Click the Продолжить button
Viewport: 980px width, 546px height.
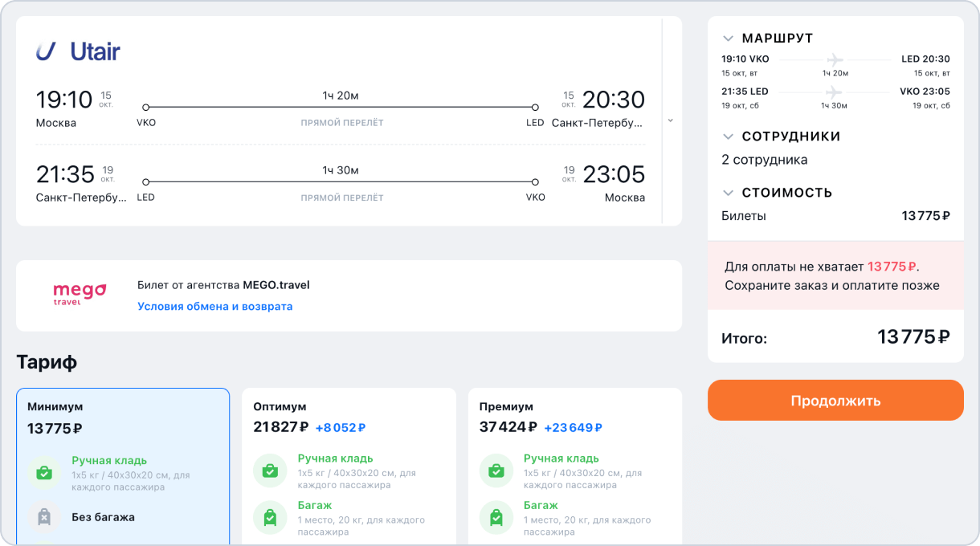click(x=835, y=401)
